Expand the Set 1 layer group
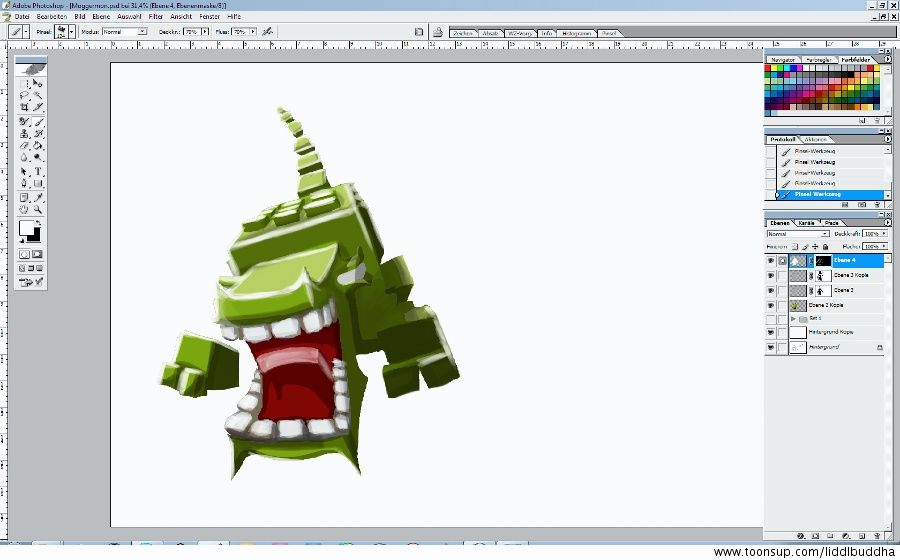900x560 pixels. tap(793, 319)
